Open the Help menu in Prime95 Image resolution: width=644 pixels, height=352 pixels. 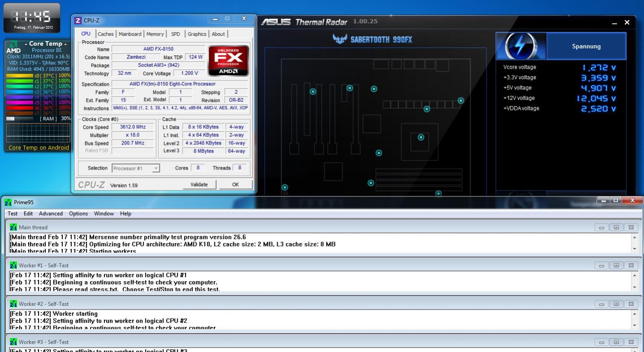(126, 213)
